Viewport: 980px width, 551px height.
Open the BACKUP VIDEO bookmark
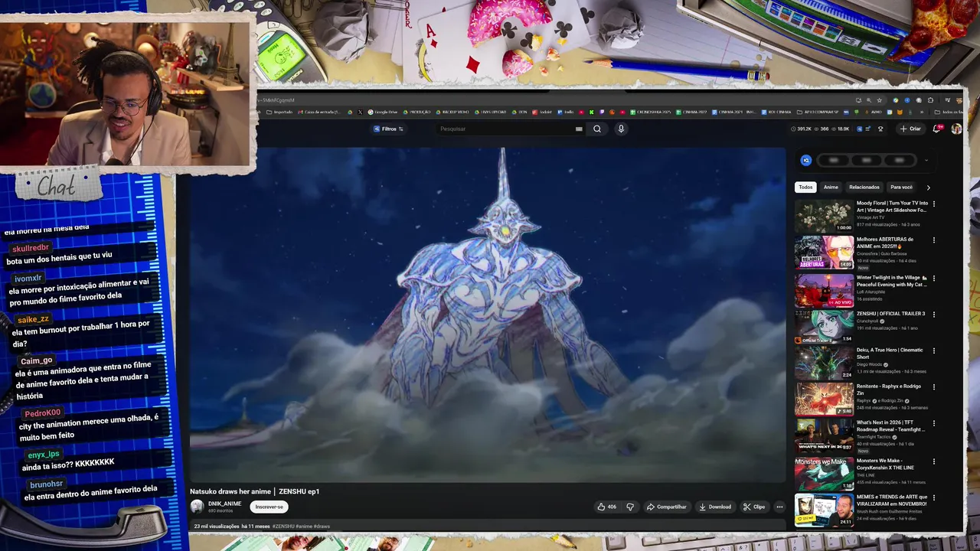point(452,112)
